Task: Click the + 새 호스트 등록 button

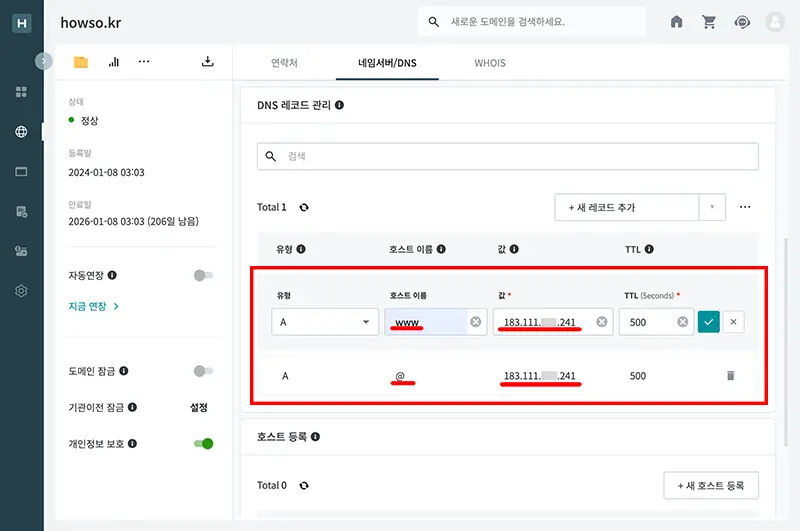Action: click(711, 486)
